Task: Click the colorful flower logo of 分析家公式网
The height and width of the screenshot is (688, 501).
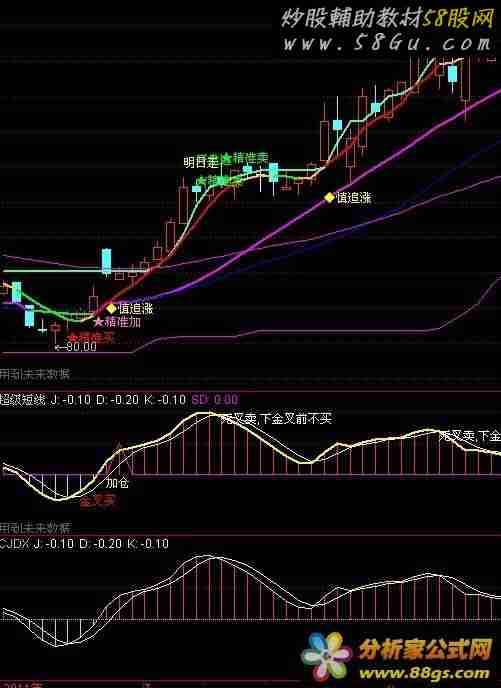Action: 326,657
